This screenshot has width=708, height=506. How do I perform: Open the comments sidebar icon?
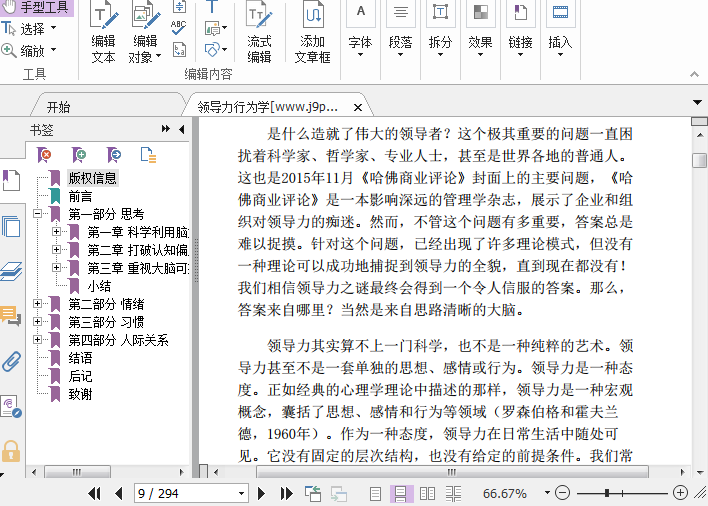point(11,316)
